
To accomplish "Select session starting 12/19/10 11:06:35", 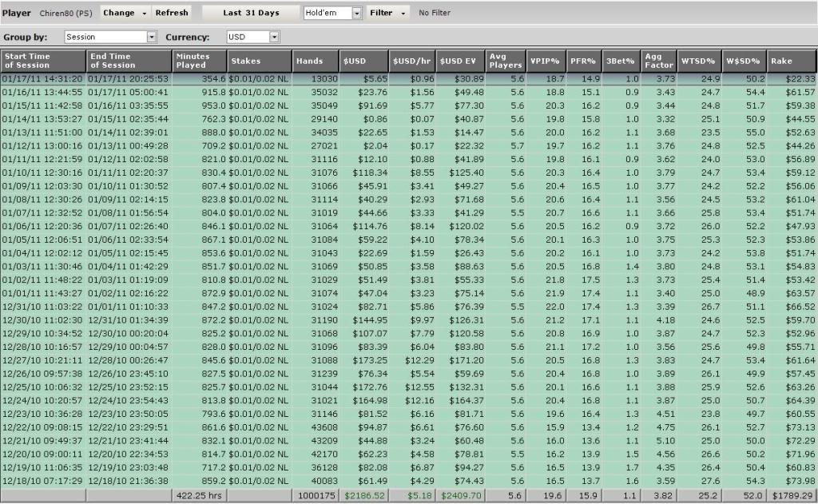I will pyautogui.click(x=408, y=467).
